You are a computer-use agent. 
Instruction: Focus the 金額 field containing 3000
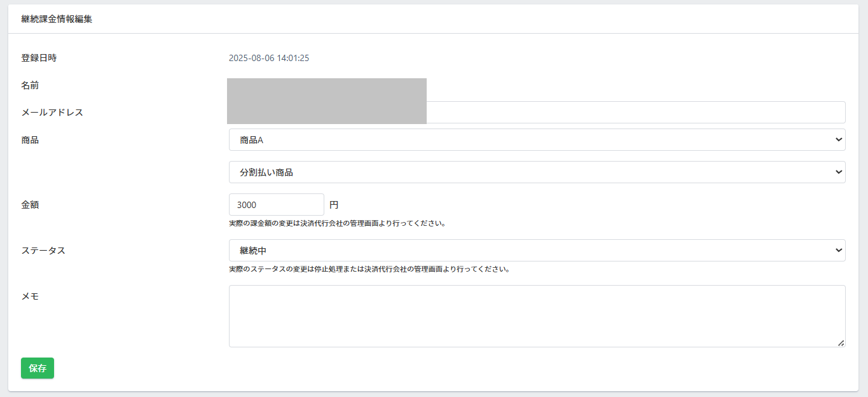point(276,205)
